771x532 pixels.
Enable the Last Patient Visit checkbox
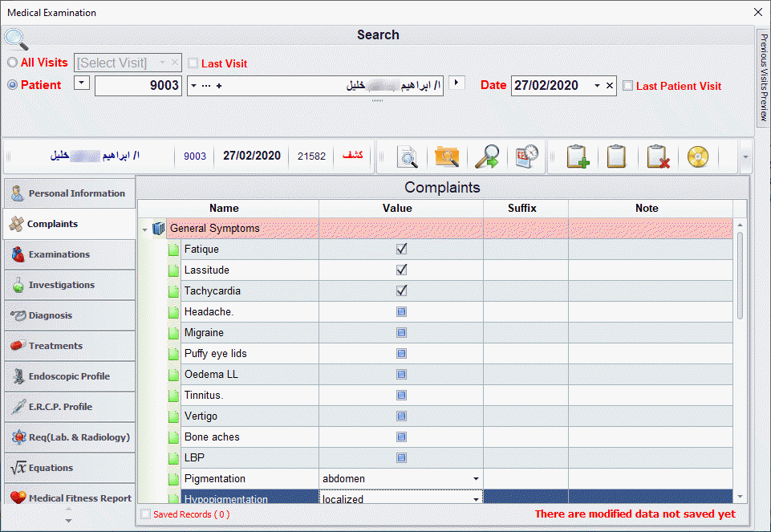pyautogui.click(x=628, y=86)
